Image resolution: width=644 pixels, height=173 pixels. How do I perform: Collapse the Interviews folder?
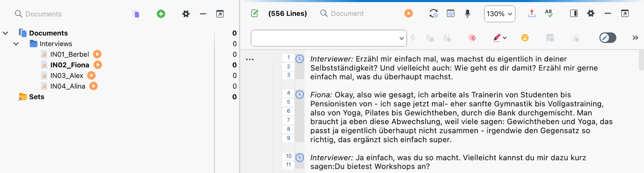16,44
